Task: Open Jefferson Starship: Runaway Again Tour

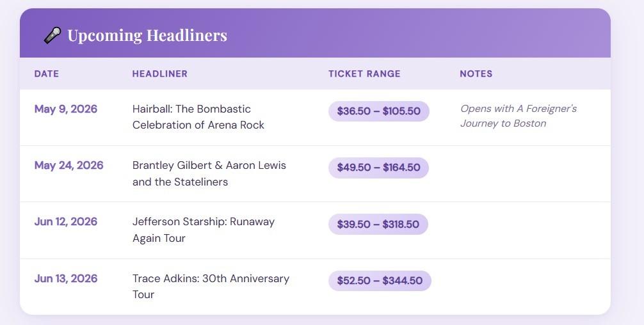Action: click(204, 230)
